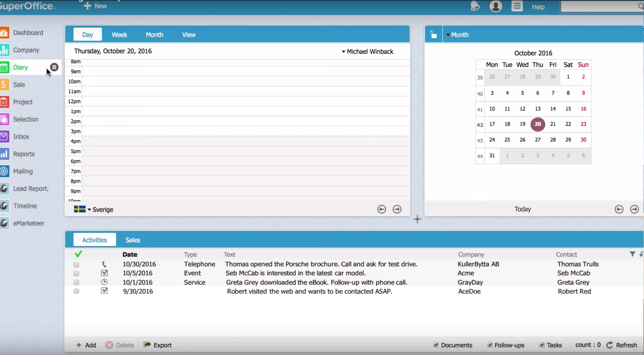Click the telephone icon on 10/30/2016 row
The image size is (644, 355).
click(104, 264)
